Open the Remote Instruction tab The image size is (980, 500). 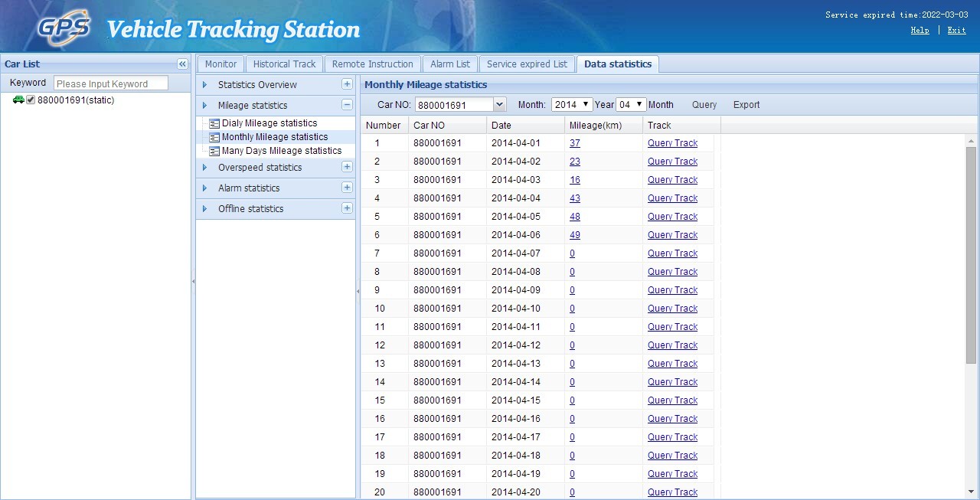click(x=373, y=64)
